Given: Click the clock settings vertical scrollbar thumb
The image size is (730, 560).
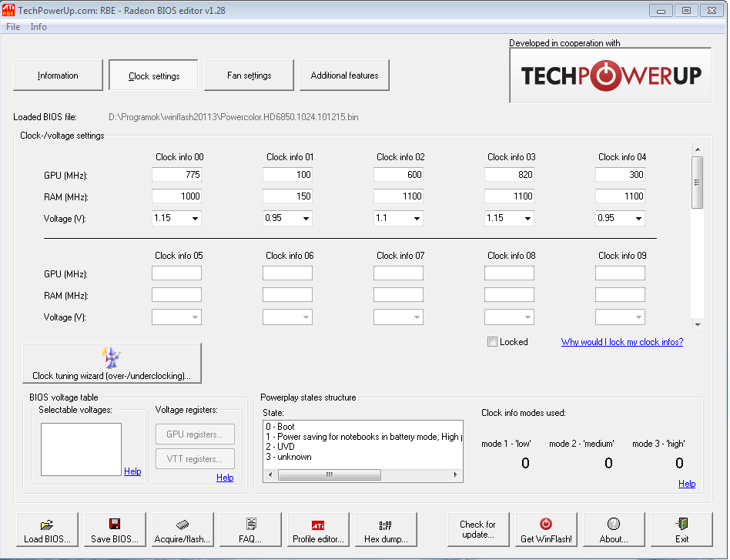Looking at the screenshot, I should [697, 183].
